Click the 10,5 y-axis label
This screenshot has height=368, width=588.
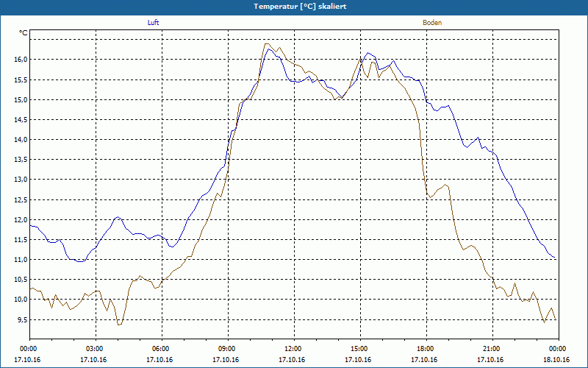(21, 280)
